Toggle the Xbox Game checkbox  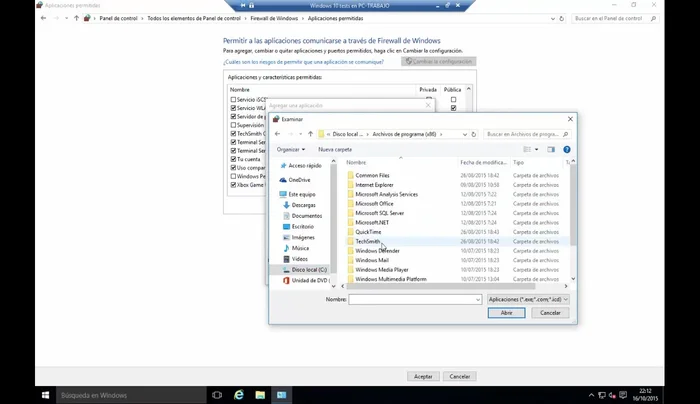(233, 185)
